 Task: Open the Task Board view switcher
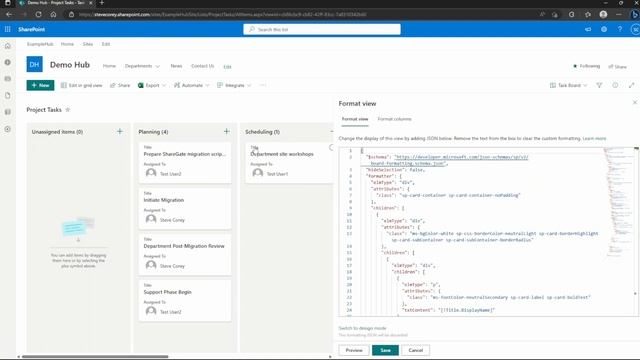(x=569, y=85)
